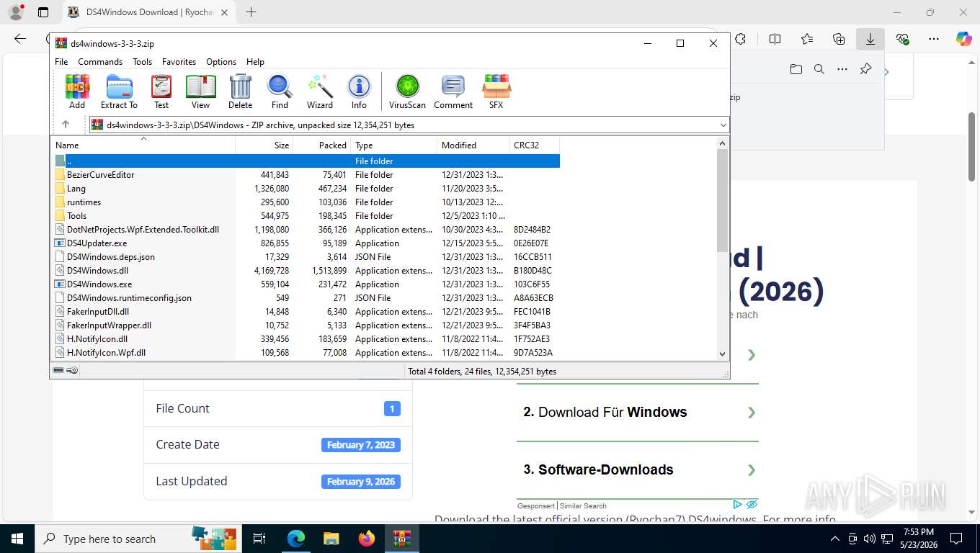Select DS4Windows.exe file
The height and width of the screenshot is (553, 980).
coord(306,284)
